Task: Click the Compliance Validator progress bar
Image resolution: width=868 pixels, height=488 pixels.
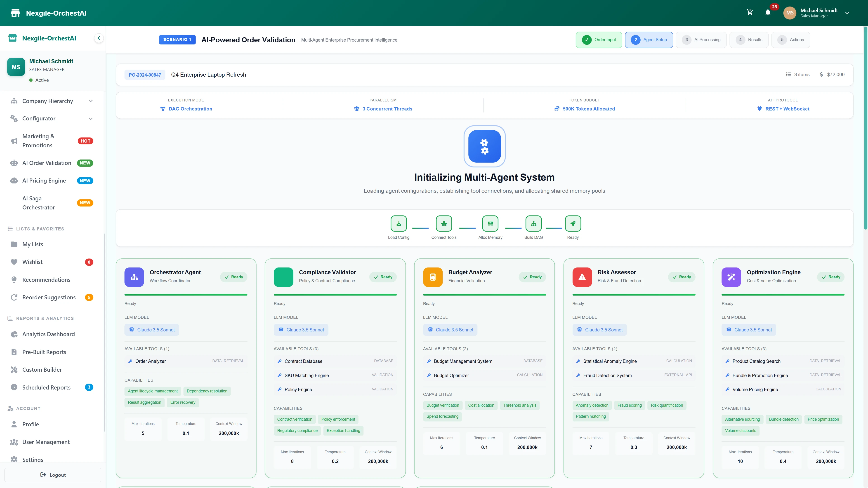Action: point(335,295)
